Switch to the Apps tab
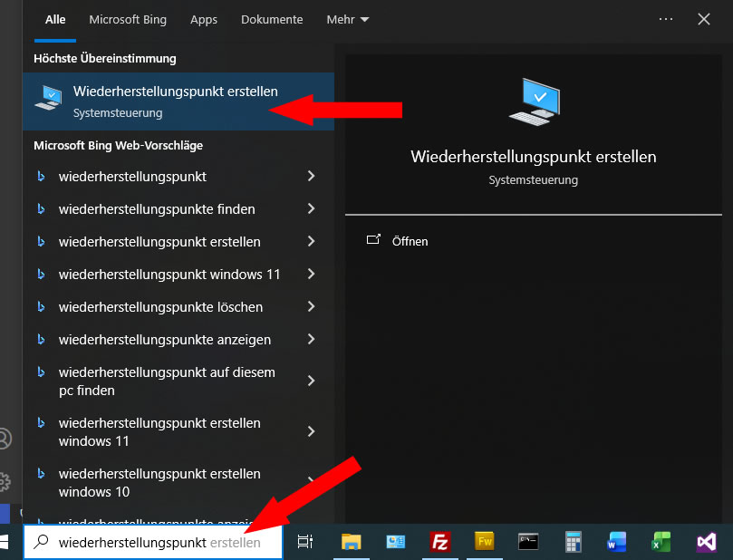Screen dimensions: 733x560 pyautogui.click(x=204, y=19)
